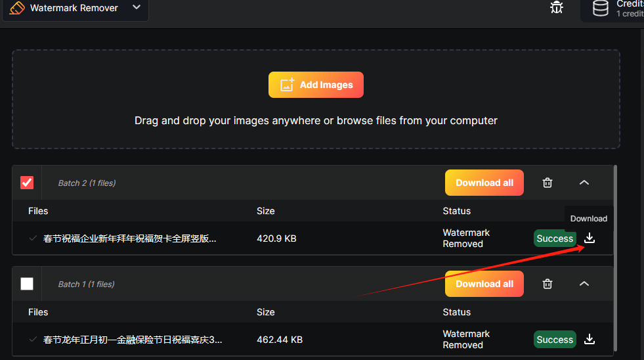Click the Watermark Remover eraser logo icon
Viewport: 644px width, 360px height.
[17, 8]
